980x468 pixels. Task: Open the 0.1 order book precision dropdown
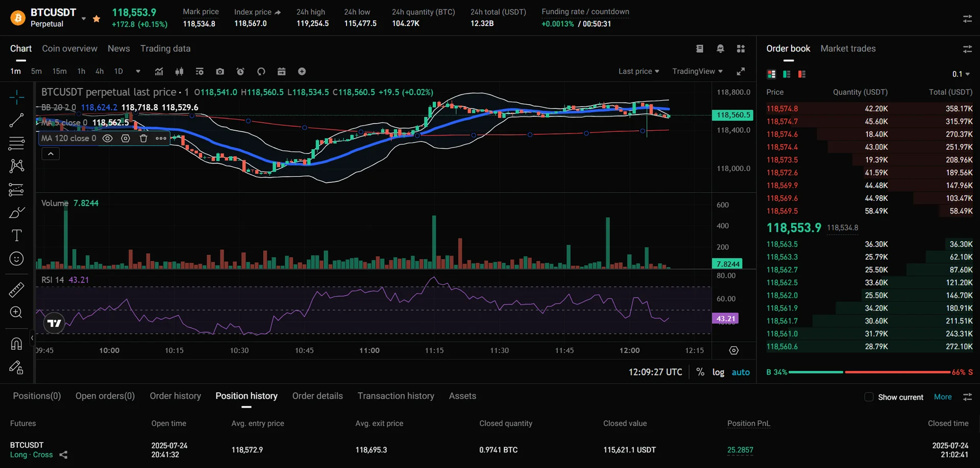pos(961,75)
